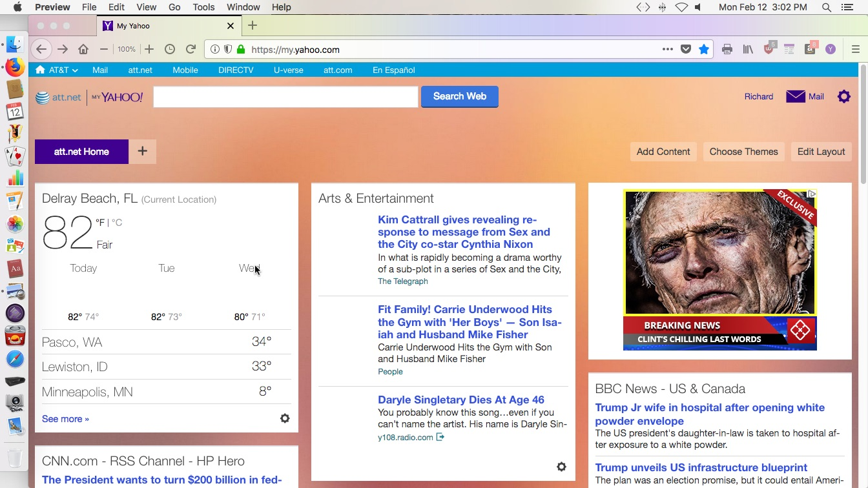Open the Amazon extension icon
The height and width of the screenshot is (488, 868).
(811, 48)
